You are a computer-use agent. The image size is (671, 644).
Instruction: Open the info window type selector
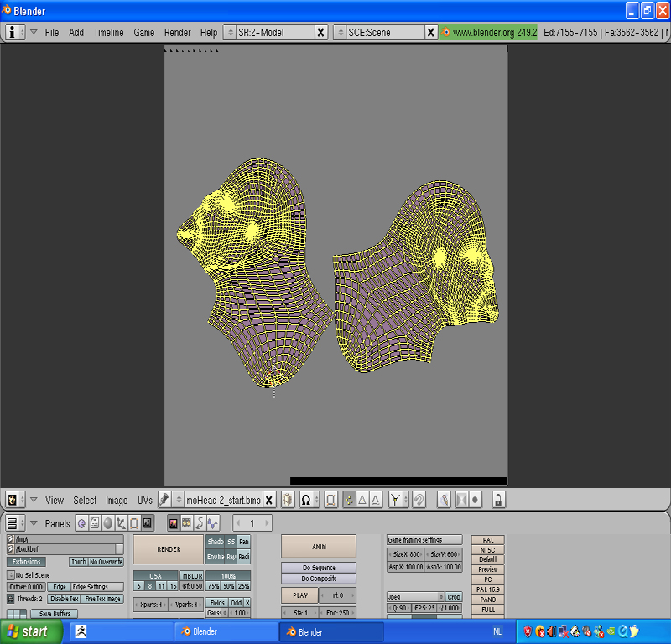tap(15, 32)
